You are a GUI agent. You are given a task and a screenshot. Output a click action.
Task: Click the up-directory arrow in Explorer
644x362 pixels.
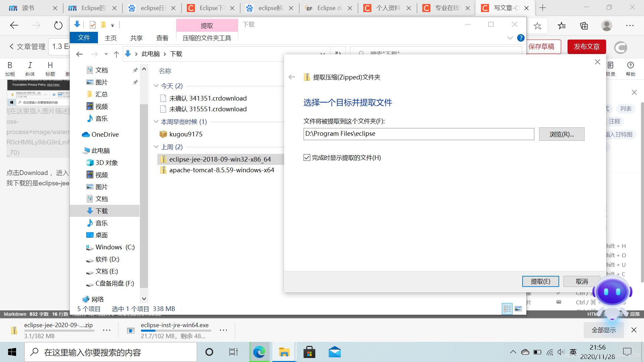(116, 54)
